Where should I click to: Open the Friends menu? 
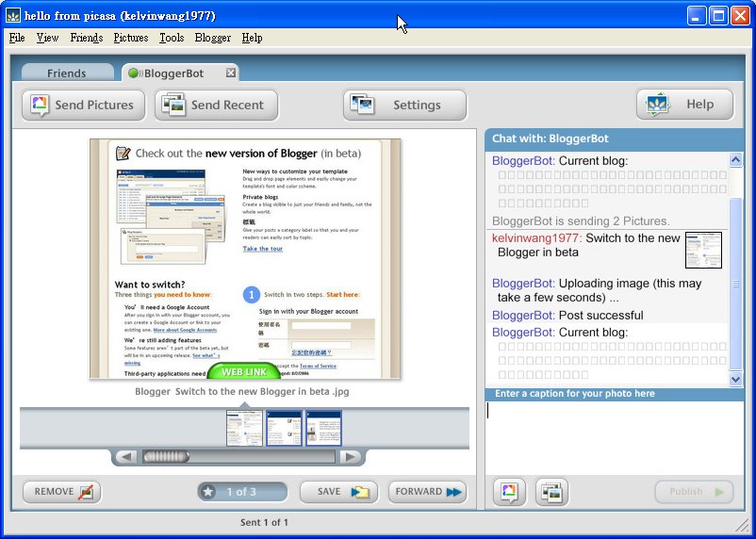pyautogui.click(x=87, y=38)
